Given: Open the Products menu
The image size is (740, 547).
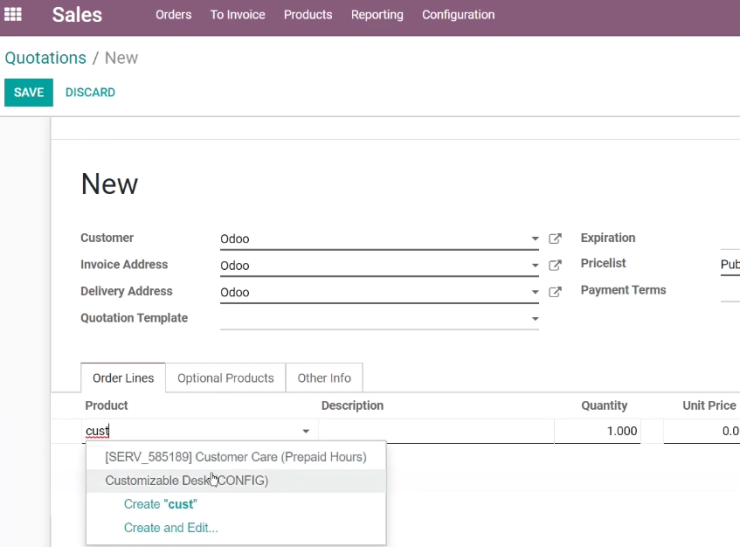Looking at the screenshot, I should pos(308,15).
